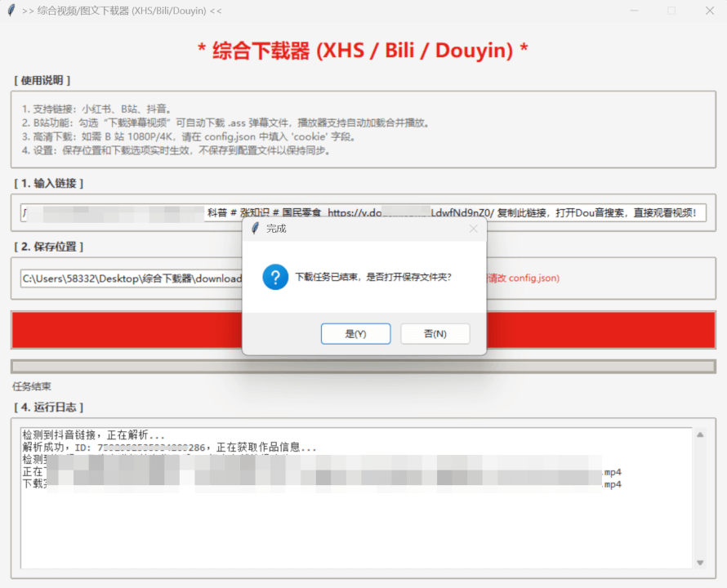Click the feather icon in 完成 dialog title
This screenshot has height=588, width=727.
[255, 228]
